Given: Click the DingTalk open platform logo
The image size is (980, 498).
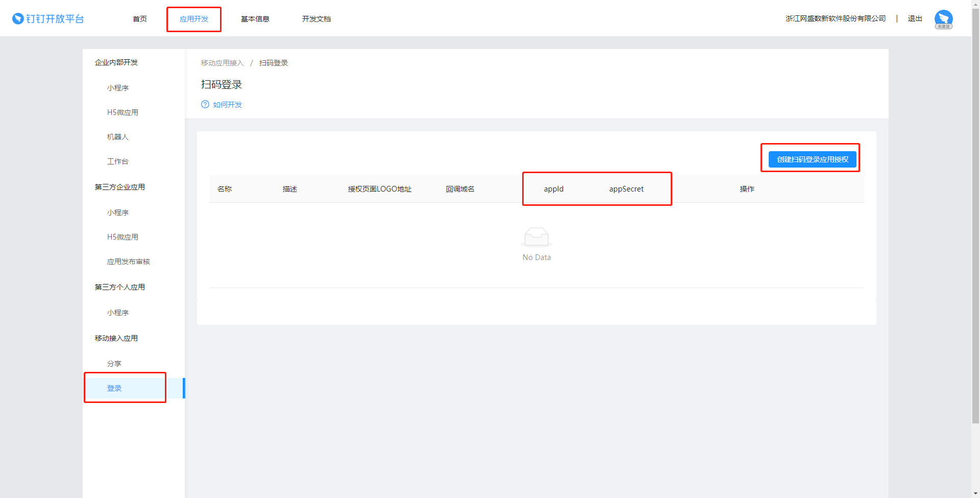Looking at the screenshot, I should pyautogui.click(x=48, y=19).
